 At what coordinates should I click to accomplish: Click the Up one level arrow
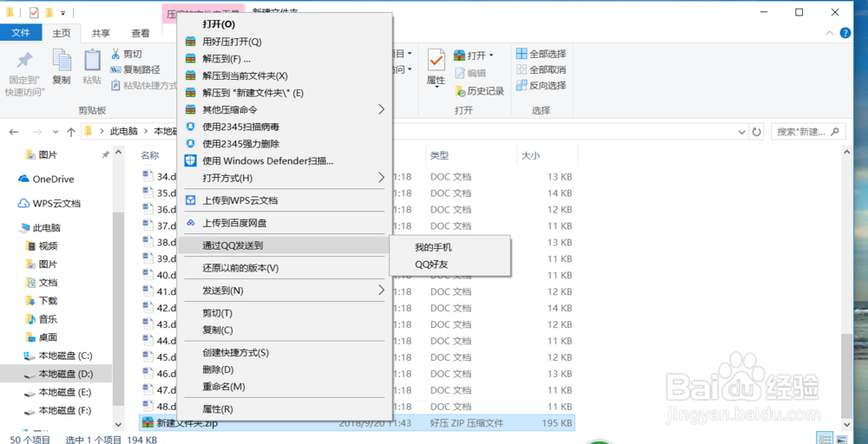tap(71, 132)
